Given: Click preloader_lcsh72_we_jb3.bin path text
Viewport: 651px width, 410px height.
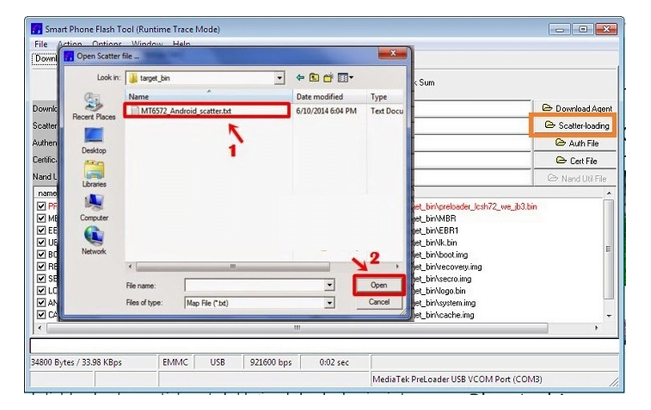Looking at the screenshot, I should point(474,206).
